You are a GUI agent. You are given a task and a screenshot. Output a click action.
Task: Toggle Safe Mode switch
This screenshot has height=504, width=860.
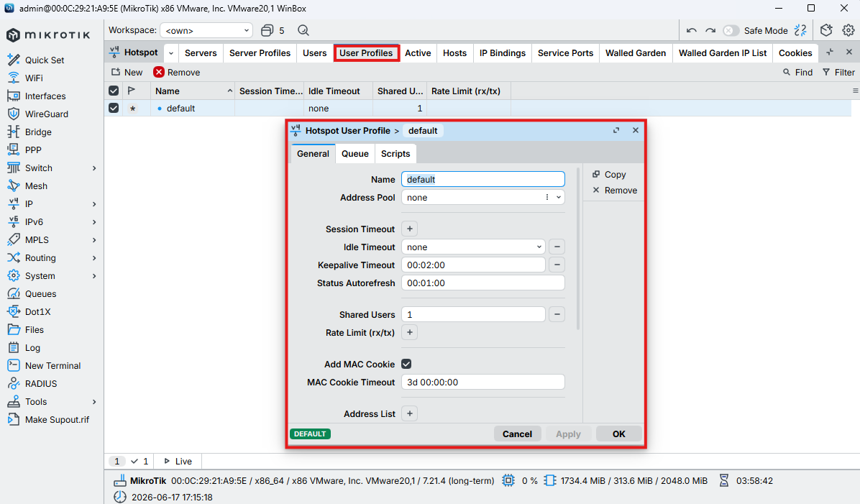pyautogui.click(x=731, y=31)
